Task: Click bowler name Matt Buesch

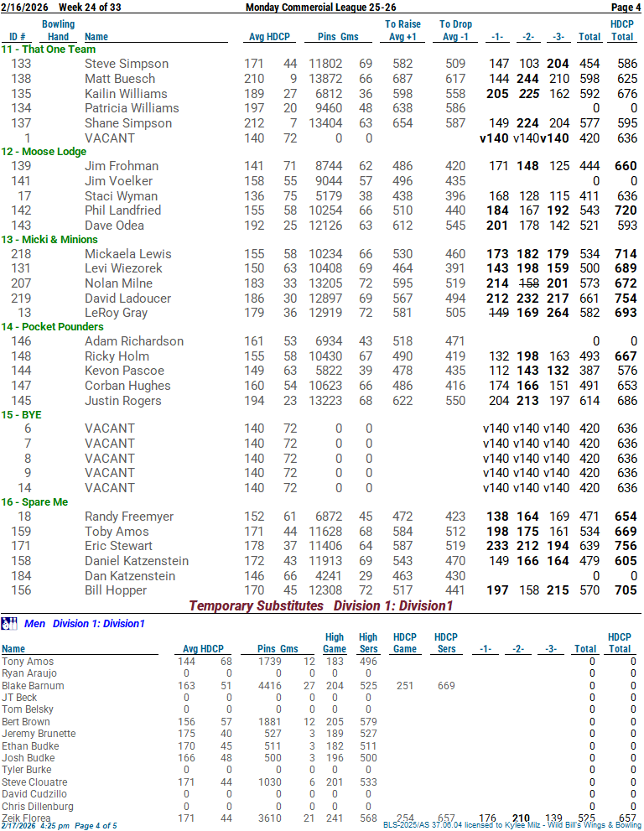Action: coord(120,79)
